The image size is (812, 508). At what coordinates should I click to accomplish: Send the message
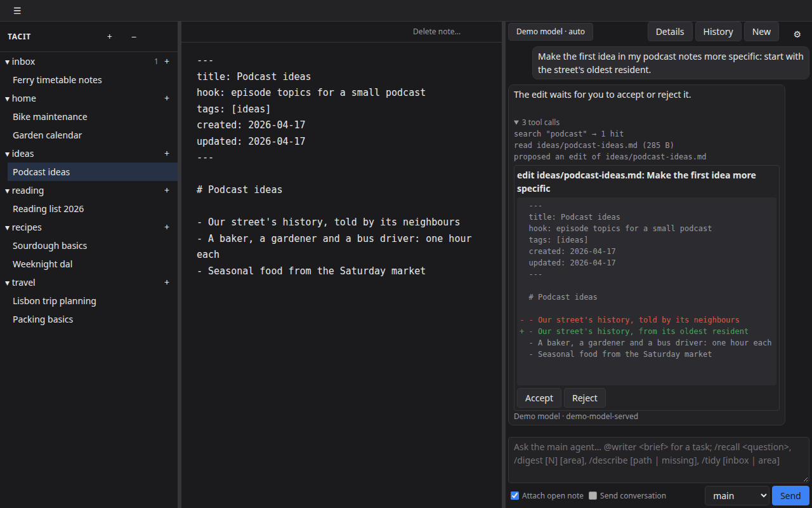(x=790, y=496)
